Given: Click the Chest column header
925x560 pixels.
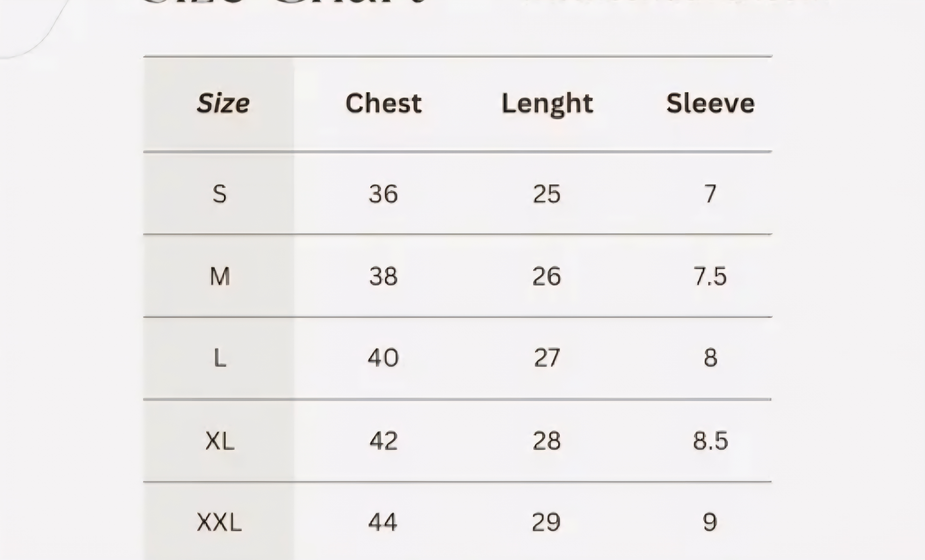Looking at the screenshot, I should [x=383, y=103].
